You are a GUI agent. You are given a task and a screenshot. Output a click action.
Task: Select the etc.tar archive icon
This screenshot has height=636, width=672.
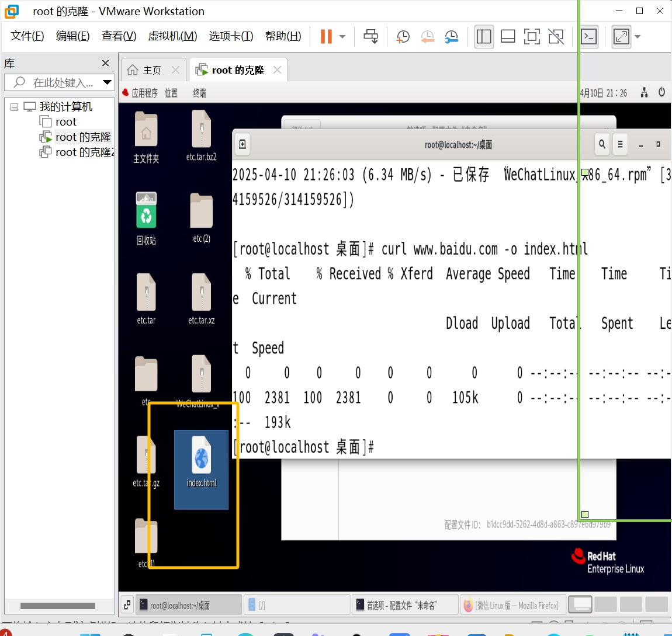tap(146, 298)
